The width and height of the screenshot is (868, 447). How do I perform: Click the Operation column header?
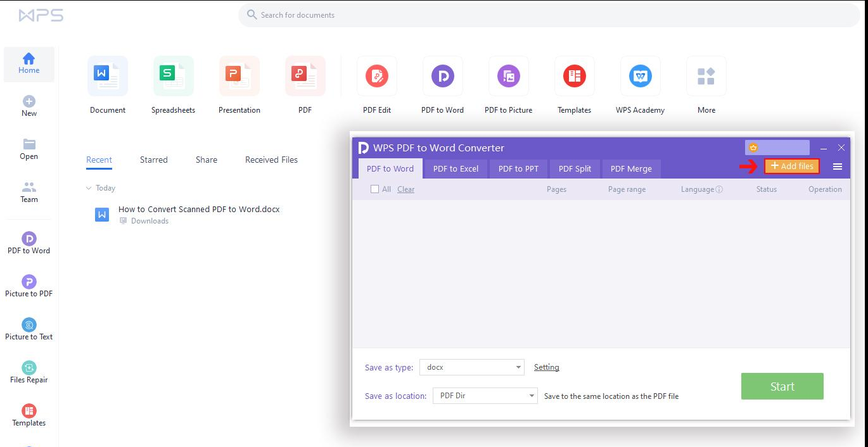(x=825, y=189)
